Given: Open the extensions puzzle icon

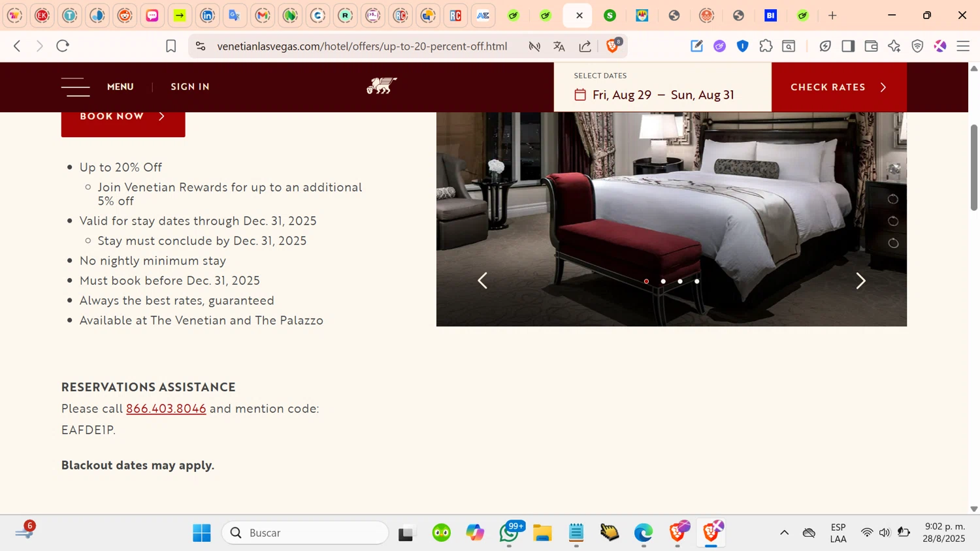Looking at the screenshot, I should click(766, 46).
